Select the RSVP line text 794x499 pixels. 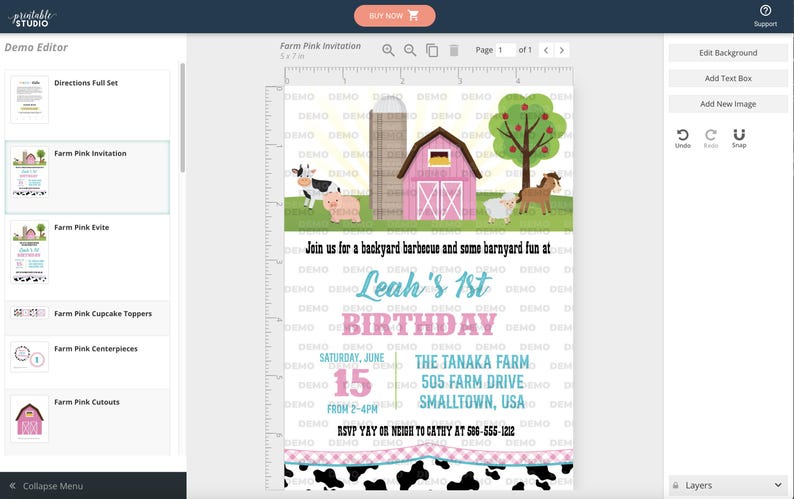[x=426, y=431]
